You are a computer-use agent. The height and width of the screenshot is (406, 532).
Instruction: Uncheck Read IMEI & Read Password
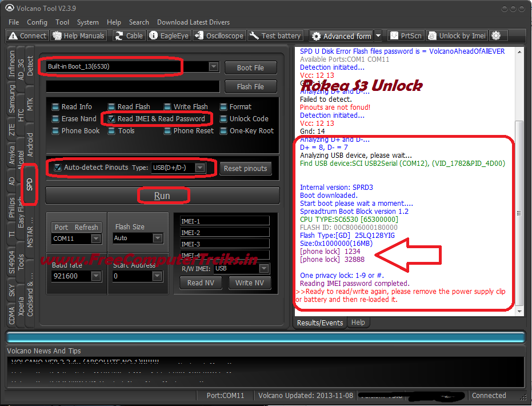pos(111,119)
